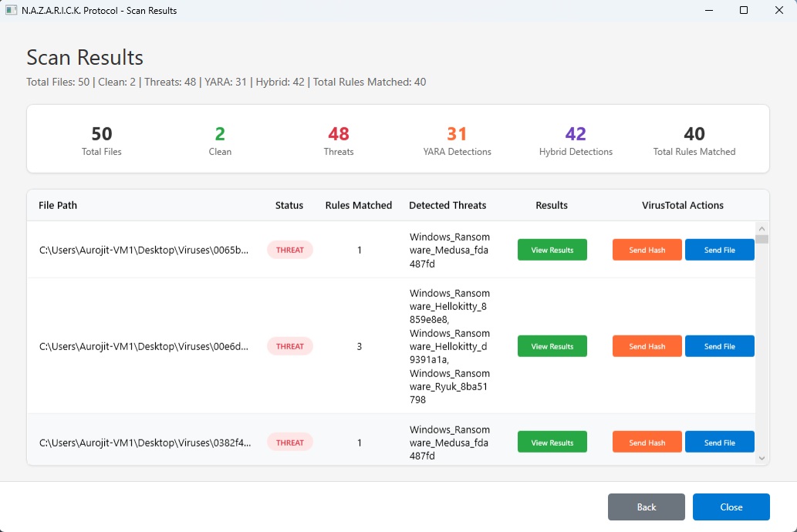The width and height of the screenshot is (797, 532).
Task: Show results for the 0382f4 file
Action: pos(552,443)
